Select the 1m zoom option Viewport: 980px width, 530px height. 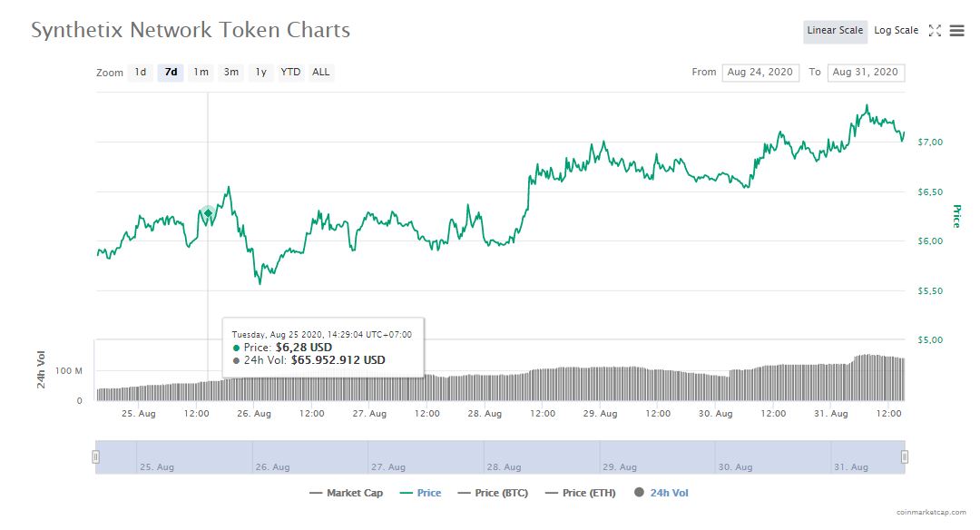[x=201, y=73]
